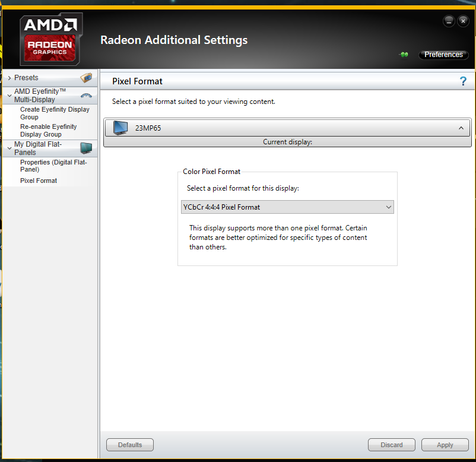This screenshot has width=476, height=462.
Task: Click the 'This display supports more than one pixel format' note
Action: 278,238
